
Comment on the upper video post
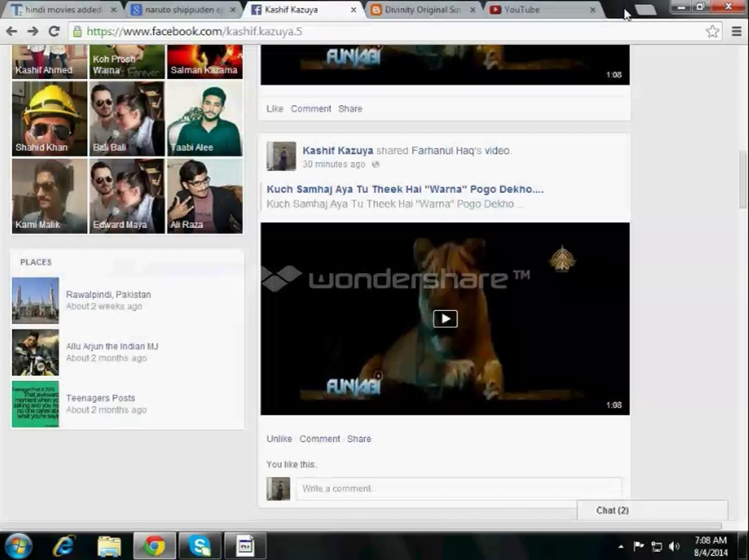[311, 109]
